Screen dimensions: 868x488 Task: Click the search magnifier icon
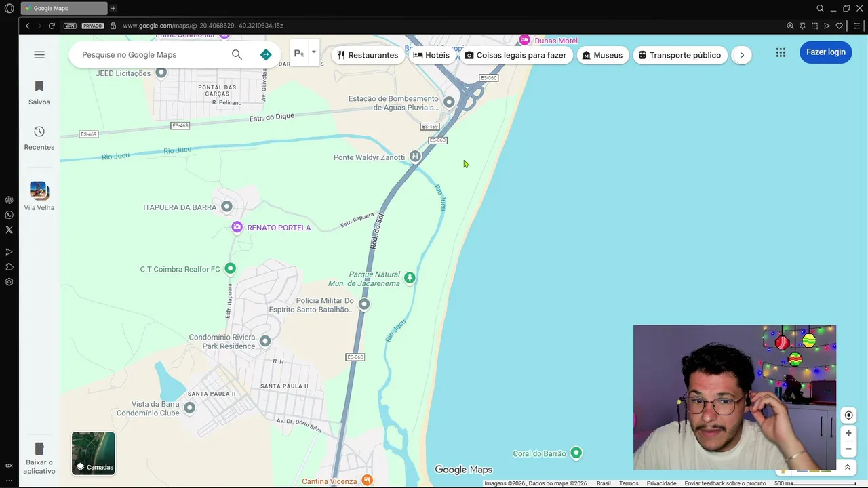click(237, 55)
